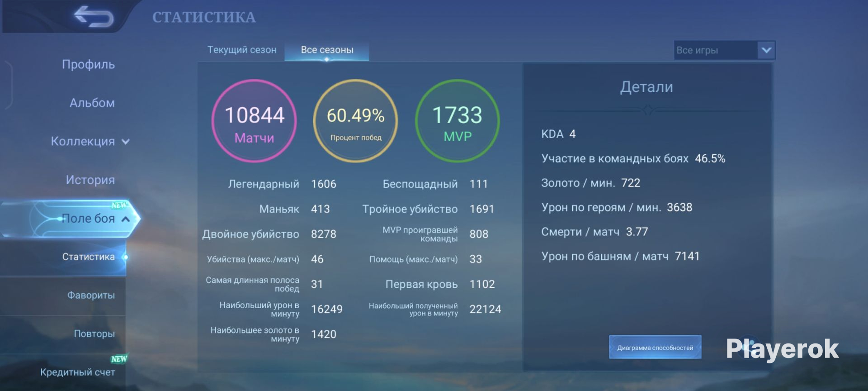Click the Смерти / матч 3.77 line
868x391 pixels.
click(594, 232)
